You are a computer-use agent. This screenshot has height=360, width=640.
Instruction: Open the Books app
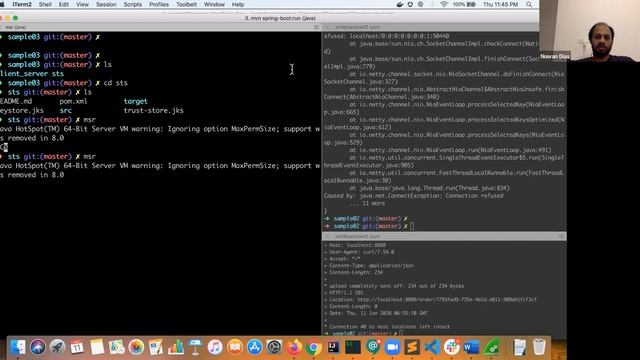pos(235,347)
